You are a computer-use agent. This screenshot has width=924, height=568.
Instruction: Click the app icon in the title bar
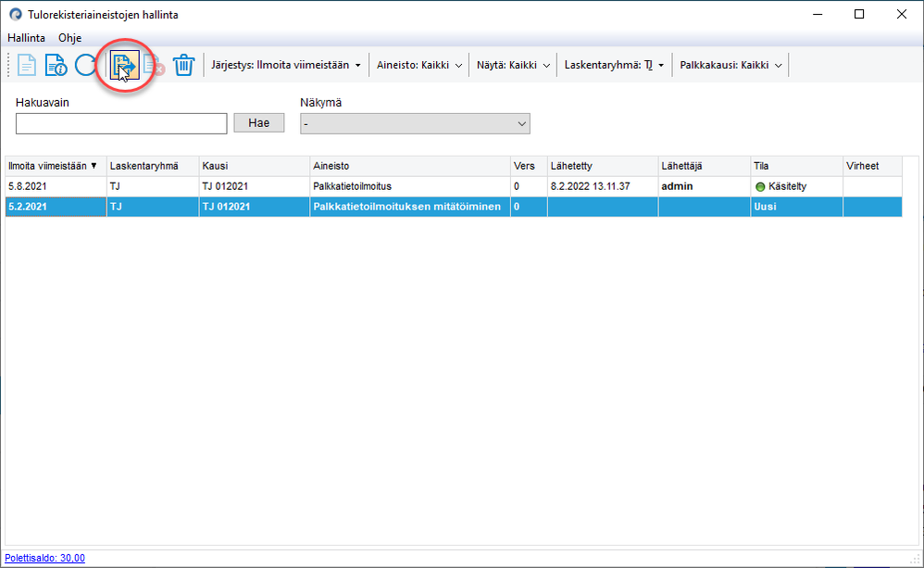[16, 14]
